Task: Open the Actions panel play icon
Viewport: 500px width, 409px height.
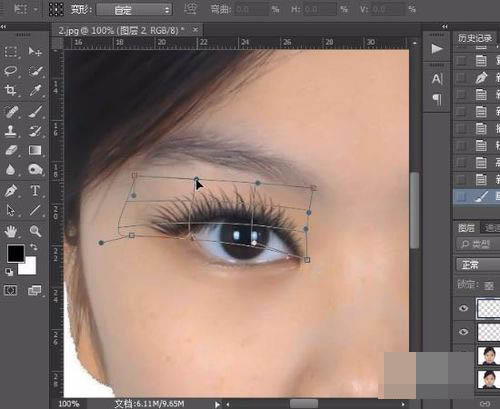Action: click(x=437, y=49)
